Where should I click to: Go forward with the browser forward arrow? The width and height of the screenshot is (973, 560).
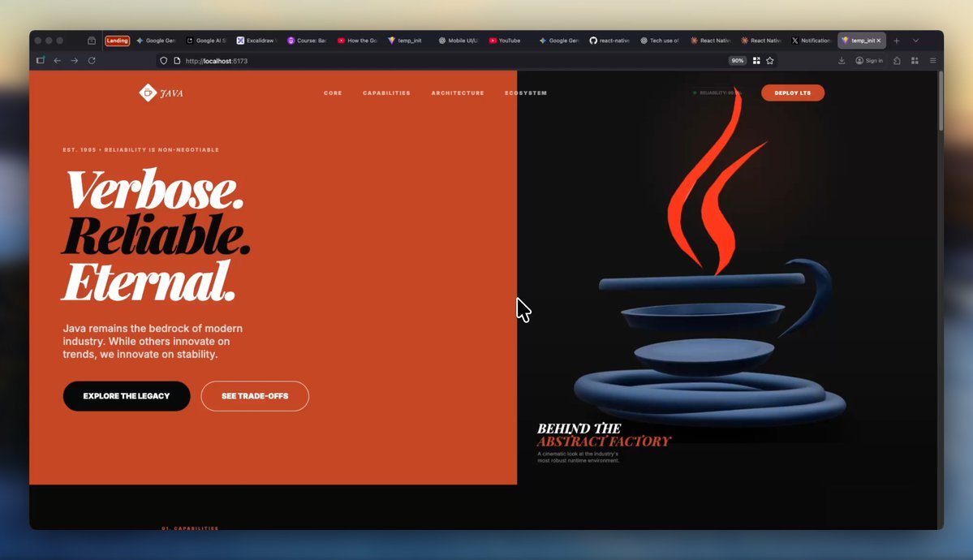click(75, 61)
